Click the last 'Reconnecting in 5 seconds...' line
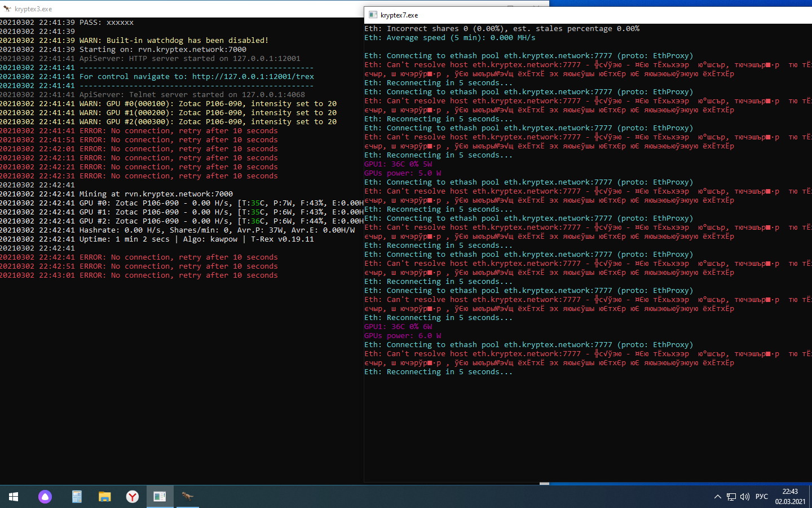This screenshot has width=812, height=508. tap(439, 372)
